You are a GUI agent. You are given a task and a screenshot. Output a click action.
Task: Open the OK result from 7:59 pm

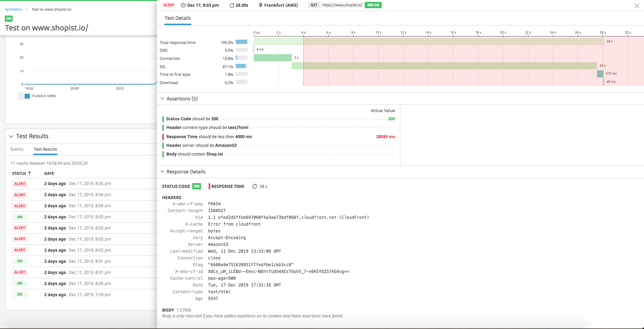pos(84,294)
